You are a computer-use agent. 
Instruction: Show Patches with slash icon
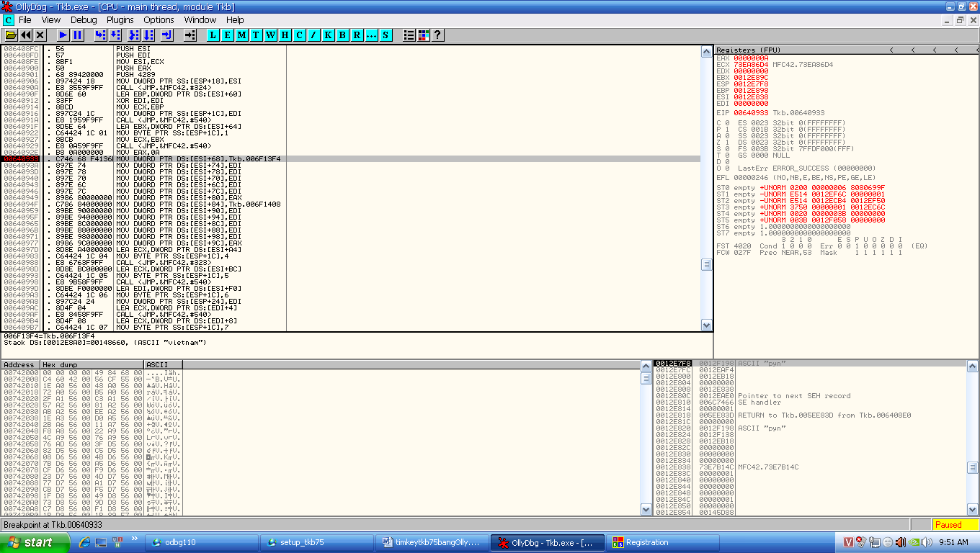point(314,35)
